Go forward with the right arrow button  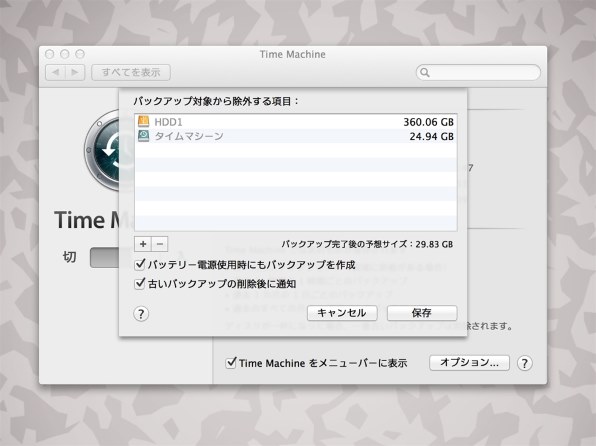click(75, 72)
